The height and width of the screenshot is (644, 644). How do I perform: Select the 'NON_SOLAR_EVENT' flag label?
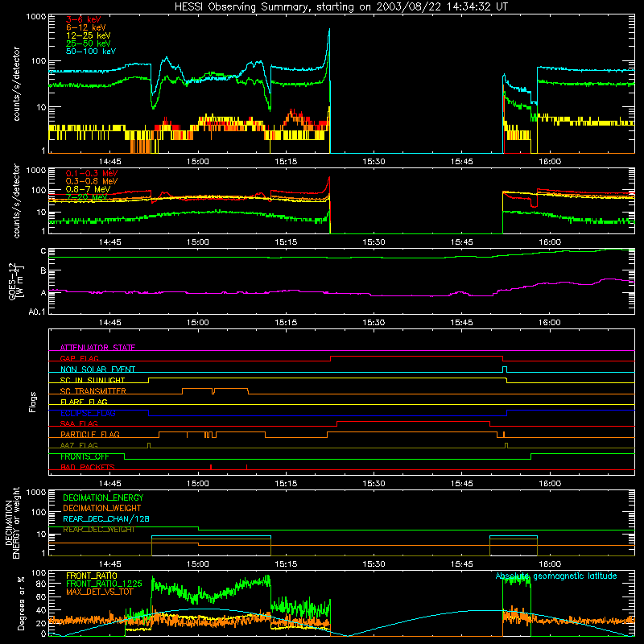click(x=97, y=369)
